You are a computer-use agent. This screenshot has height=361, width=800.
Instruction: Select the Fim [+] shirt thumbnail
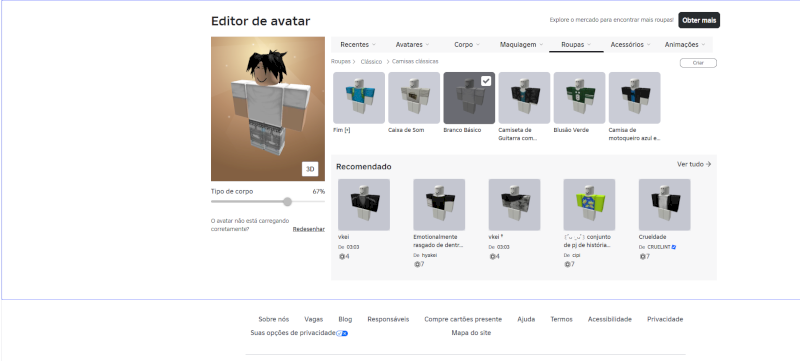pyautogui.click(x=359, y=97)
